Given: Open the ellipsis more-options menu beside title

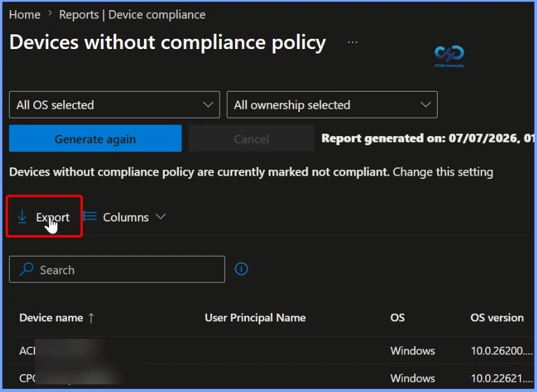Looking at the screenshot, I should (352, 43).
